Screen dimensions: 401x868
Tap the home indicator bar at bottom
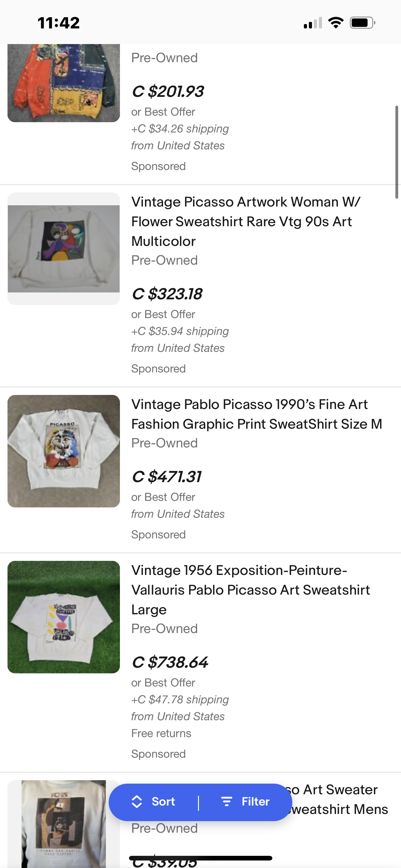pyautogui.click(x=200, y=858)
